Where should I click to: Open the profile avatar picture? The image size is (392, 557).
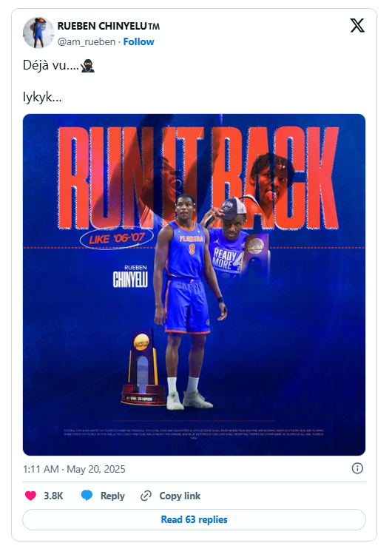pos(38,33)
